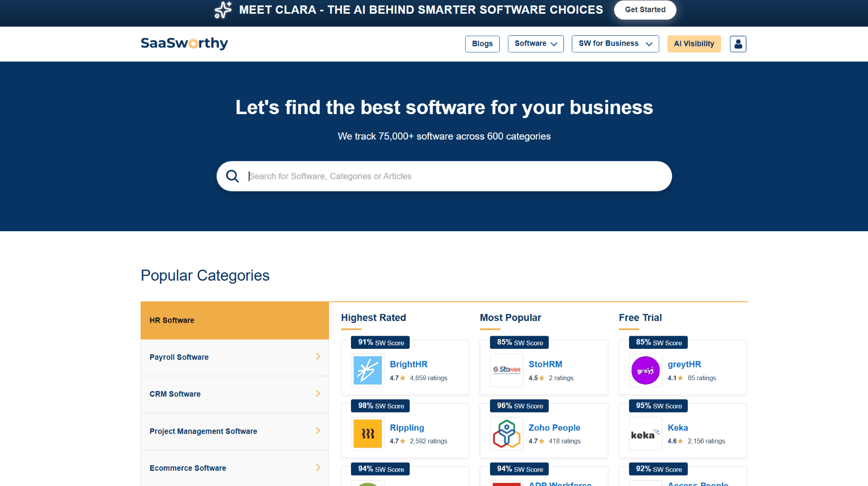Click the Most Popular heading
Viewport: 868px width, 486px height.
[510, 317]
